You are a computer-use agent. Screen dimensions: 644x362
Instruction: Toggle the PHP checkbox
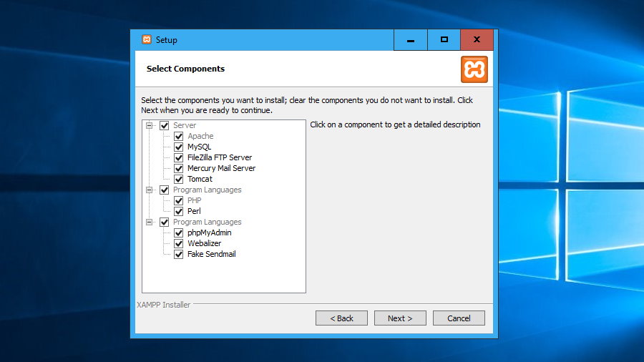pos(179,200)
